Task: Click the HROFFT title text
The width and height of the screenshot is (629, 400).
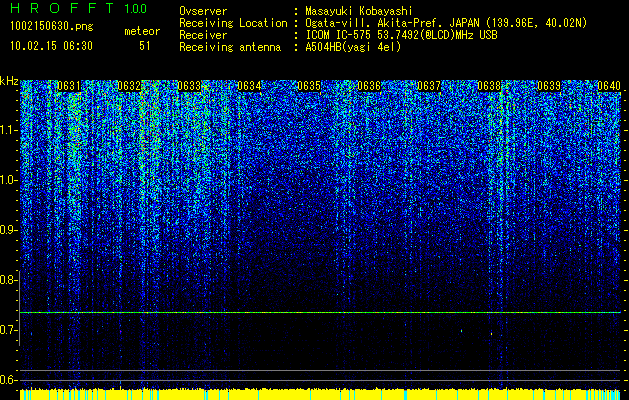Action: pos(63,8)
